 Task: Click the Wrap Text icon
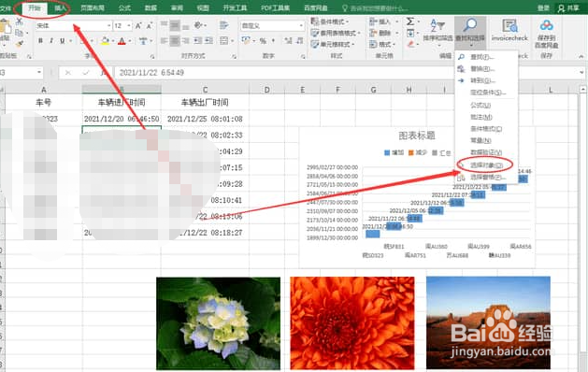click(223, 25)
